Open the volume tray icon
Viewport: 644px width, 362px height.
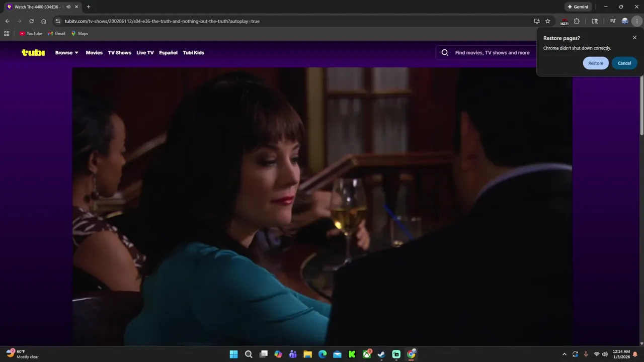[x=605, y=354]
